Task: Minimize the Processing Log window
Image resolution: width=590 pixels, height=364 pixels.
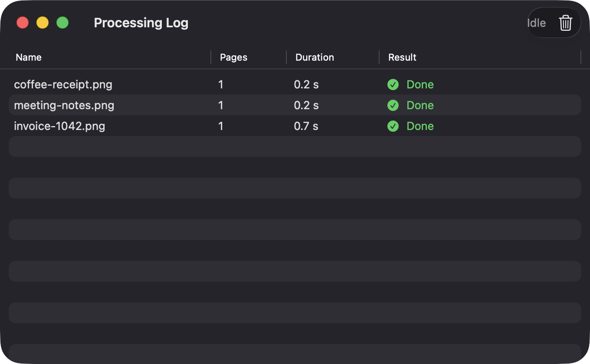Action: coord(43,23)
